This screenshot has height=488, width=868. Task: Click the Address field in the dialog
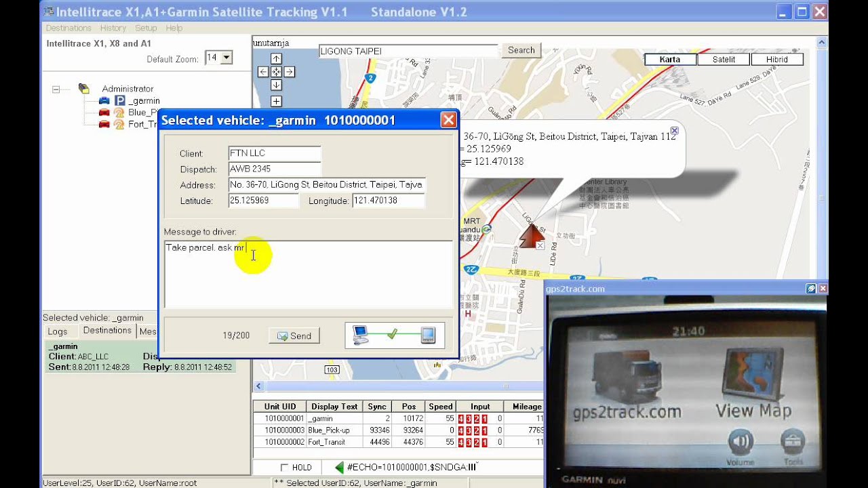click(327, 184)
